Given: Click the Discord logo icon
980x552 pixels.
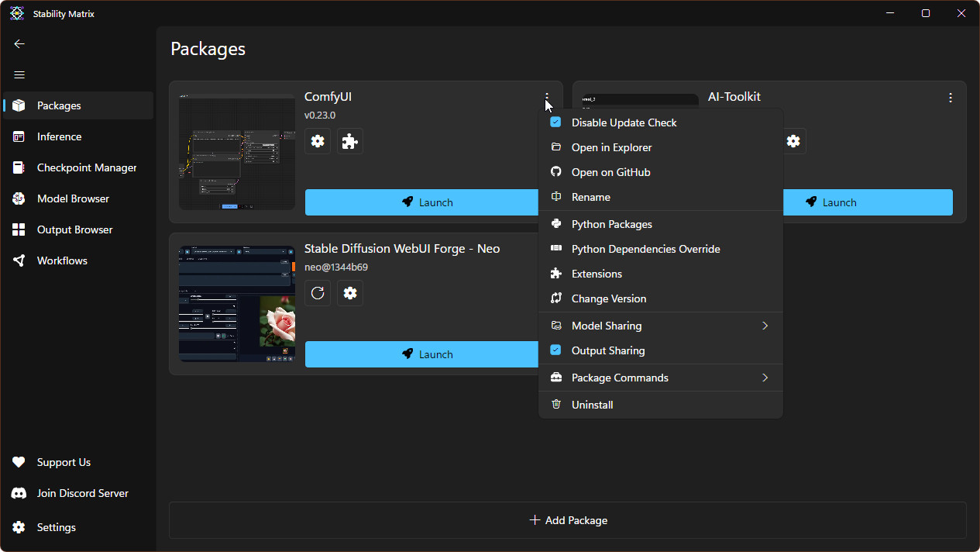Looking at the screenshot, I should click(x=19, y=493).
